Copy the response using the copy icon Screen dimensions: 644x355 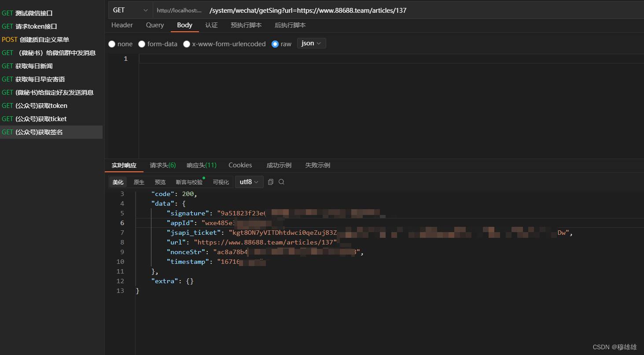click(x=271, y=182)
